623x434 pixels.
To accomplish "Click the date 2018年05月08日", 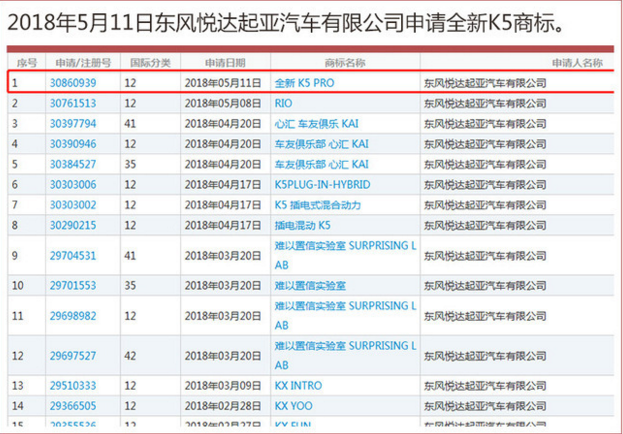I will tap(222, 104).
